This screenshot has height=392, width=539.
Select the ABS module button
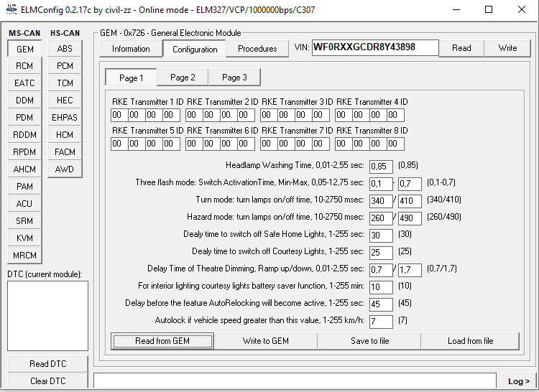click(x=65, y=49)
